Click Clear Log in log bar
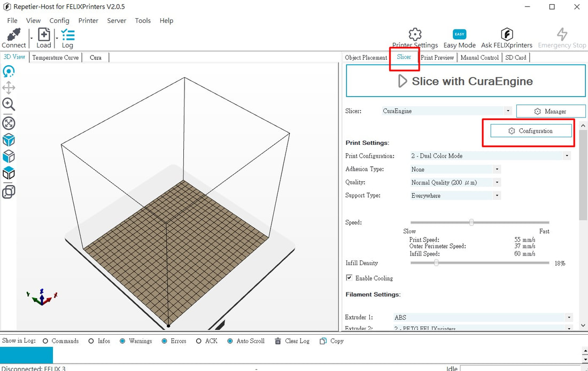 click(292, 341)
